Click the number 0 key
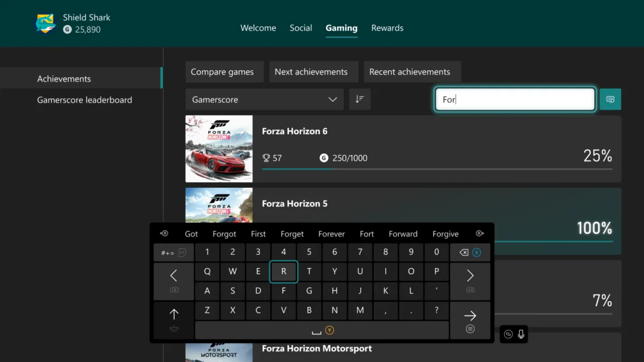Viewport: 644px width, 362px height. [x=436, y=252]
